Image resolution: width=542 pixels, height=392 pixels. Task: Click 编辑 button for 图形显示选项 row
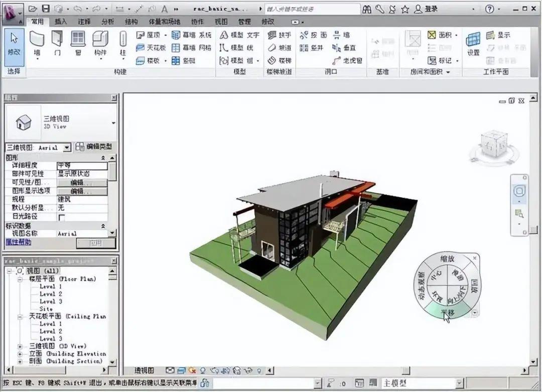click(x=82, y=191)
